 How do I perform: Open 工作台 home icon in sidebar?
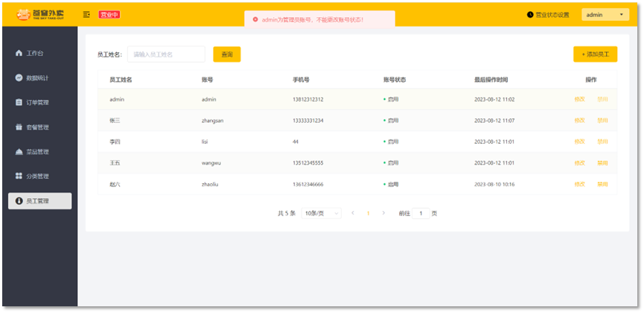[19, 54]
